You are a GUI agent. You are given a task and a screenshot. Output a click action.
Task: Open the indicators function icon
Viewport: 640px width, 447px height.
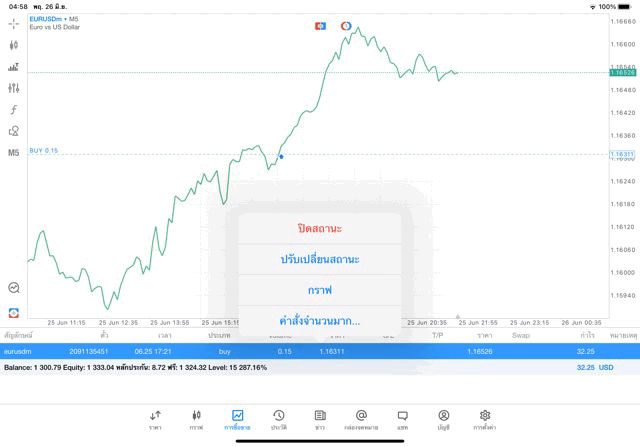(x=14, y=109)
